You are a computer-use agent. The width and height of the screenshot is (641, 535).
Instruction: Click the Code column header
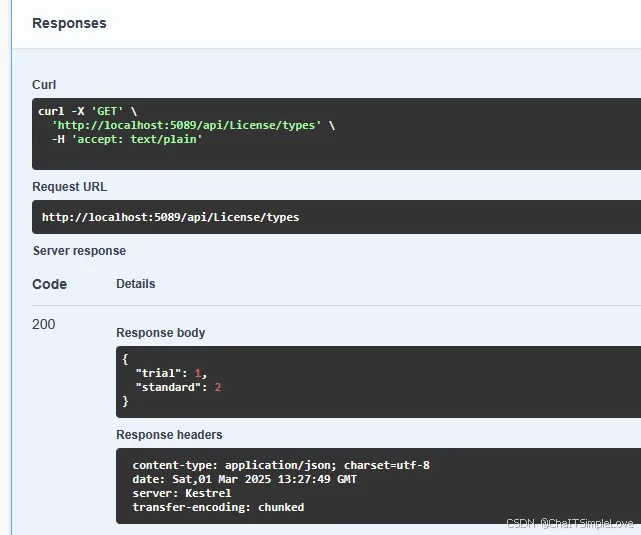pyautogui.click(x=49, y=284)
